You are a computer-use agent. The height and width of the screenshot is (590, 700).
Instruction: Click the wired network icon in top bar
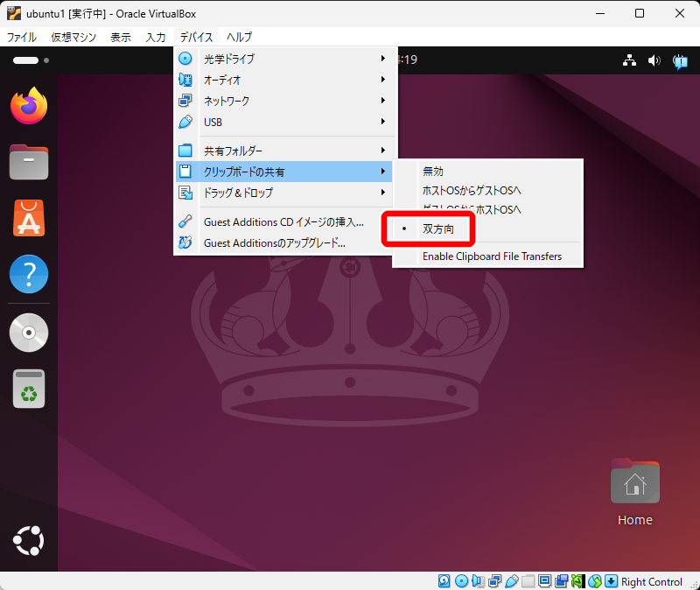[629, 60]
